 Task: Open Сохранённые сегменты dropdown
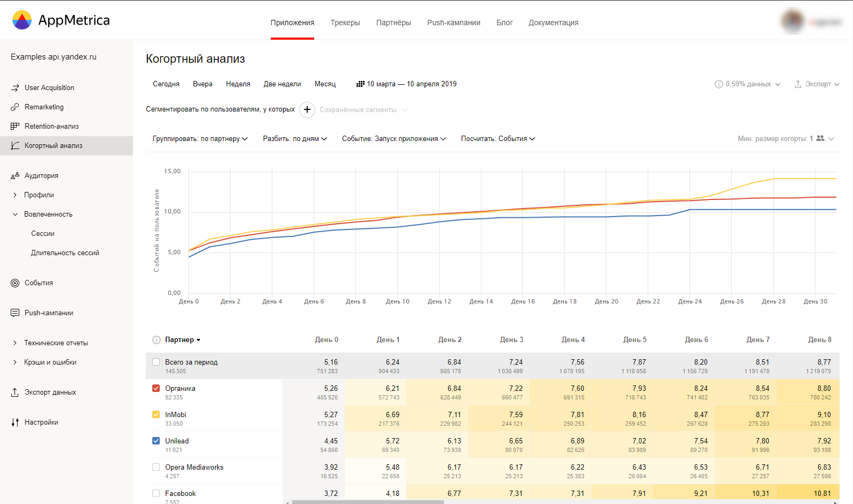[x=364, y=110]
